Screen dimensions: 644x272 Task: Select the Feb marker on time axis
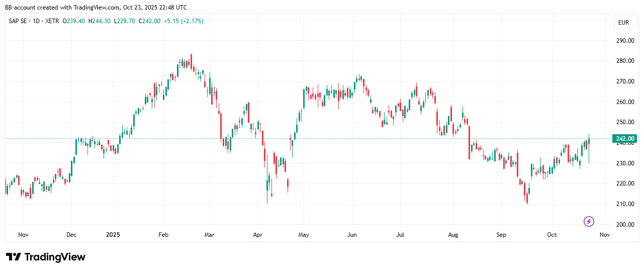click(x=162, y=235)
